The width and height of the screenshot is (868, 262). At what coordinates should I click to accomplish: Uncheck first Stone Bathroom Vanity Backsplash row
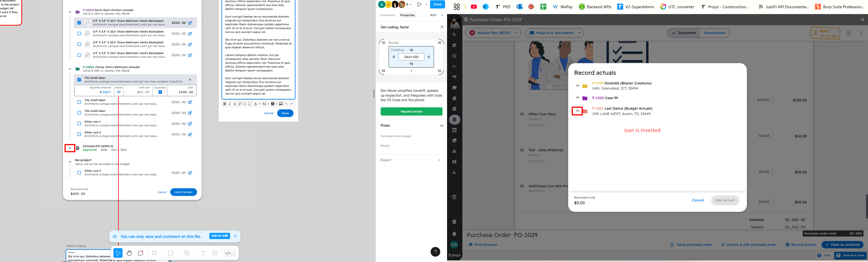[79, 23]
